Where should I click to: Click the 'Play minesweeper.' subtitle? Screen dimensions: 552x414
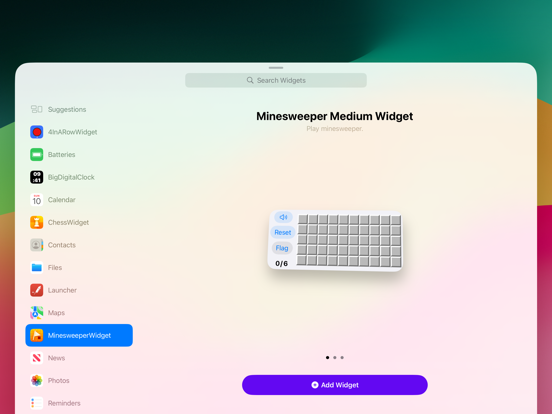click(x=334, y=128)
